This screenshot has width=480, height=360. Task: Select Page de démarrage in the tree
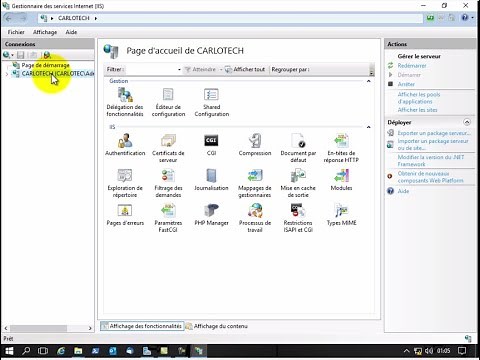[45, 65]
